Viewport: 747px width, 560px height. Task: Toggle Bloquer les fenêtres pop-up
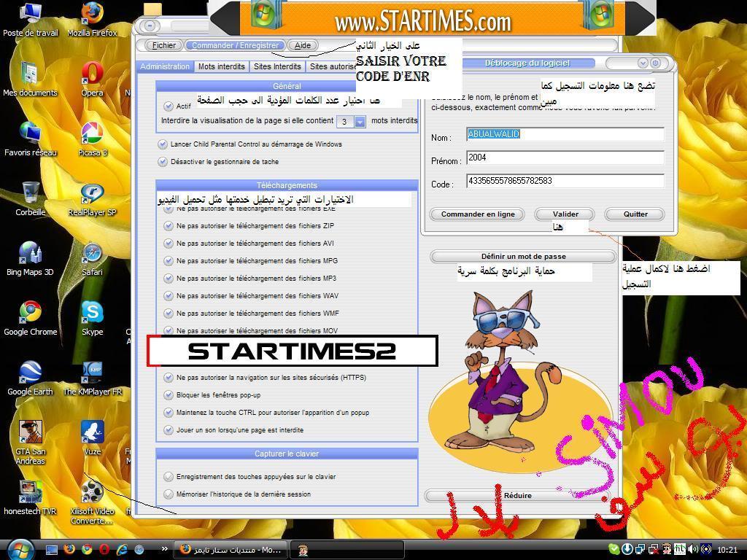[x=169, y=394]
